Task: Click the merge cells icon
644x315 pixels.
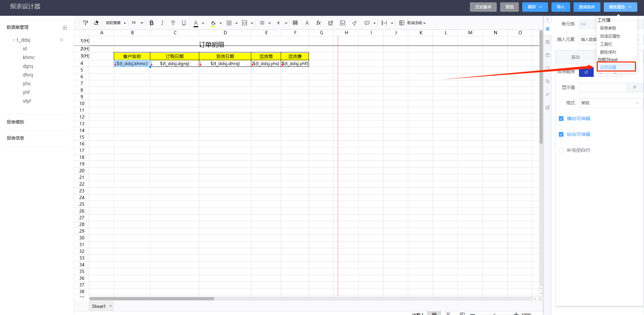Action: pyautogui.click(x=245, y=23)
